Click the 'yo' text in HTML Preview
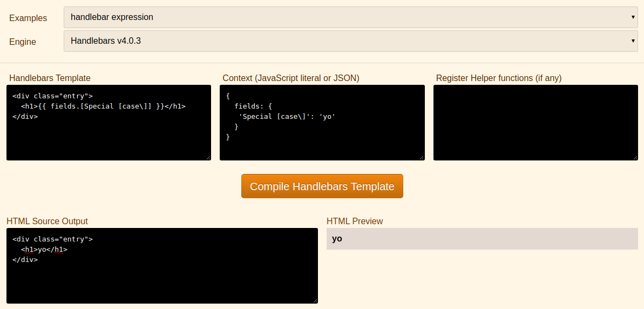Image resolution: width=644 pixels, height=309 pixels. [x=337, y=239]
